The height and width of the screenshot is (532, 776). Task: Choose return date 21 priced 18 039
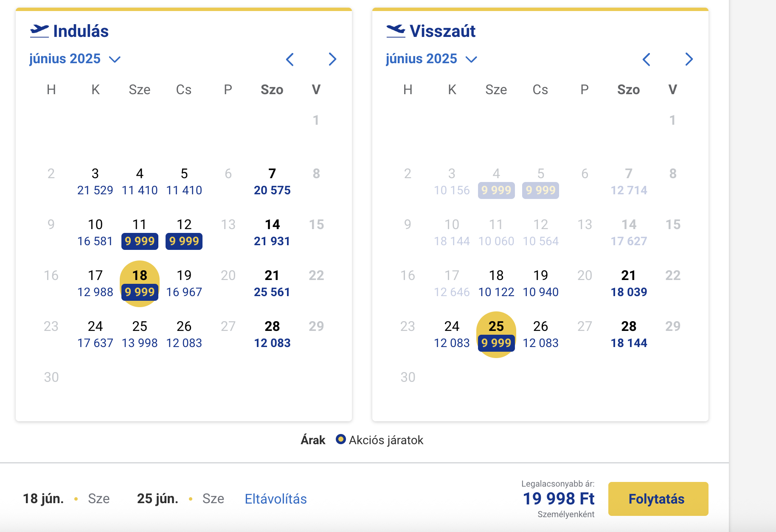(629, 283)
